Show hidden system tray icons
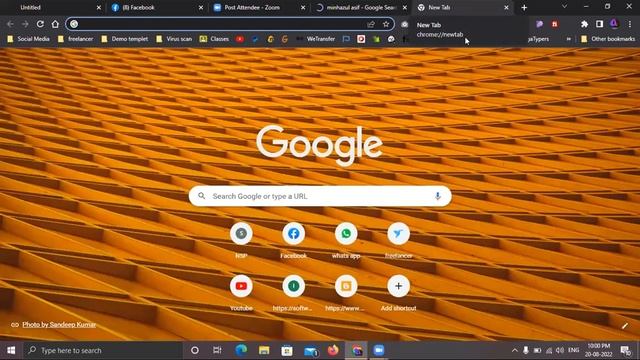The height and width of the screenshot is (360, 640). point(514,350)
